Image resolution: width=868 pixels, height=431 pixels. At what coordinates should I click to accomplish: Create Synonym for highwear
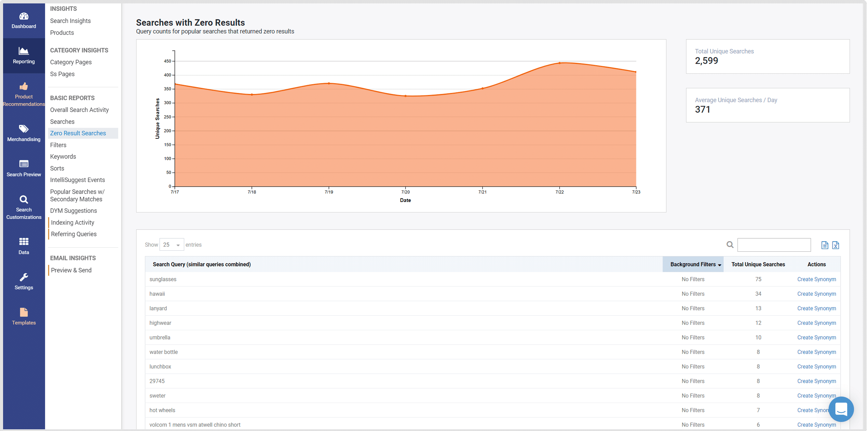[816, 323]
